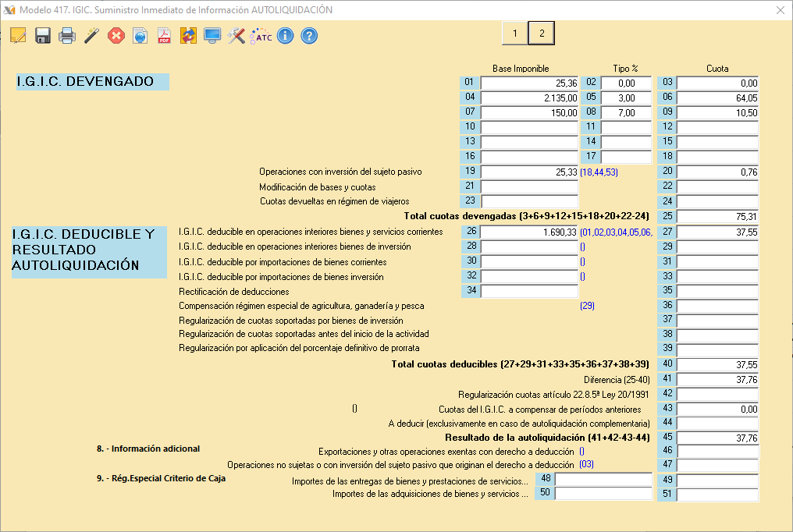The height and width of the screenshot is (532, 793).
Task: Open help with the question mark icon
Action: click(x=309, y=36)
